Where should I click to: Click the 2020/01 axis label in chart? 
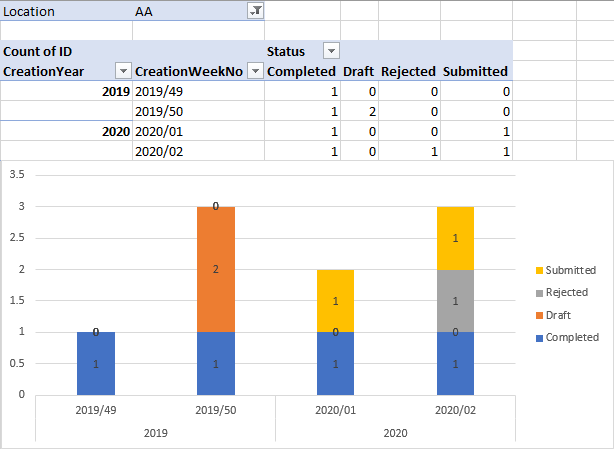[x=336, y=410]
